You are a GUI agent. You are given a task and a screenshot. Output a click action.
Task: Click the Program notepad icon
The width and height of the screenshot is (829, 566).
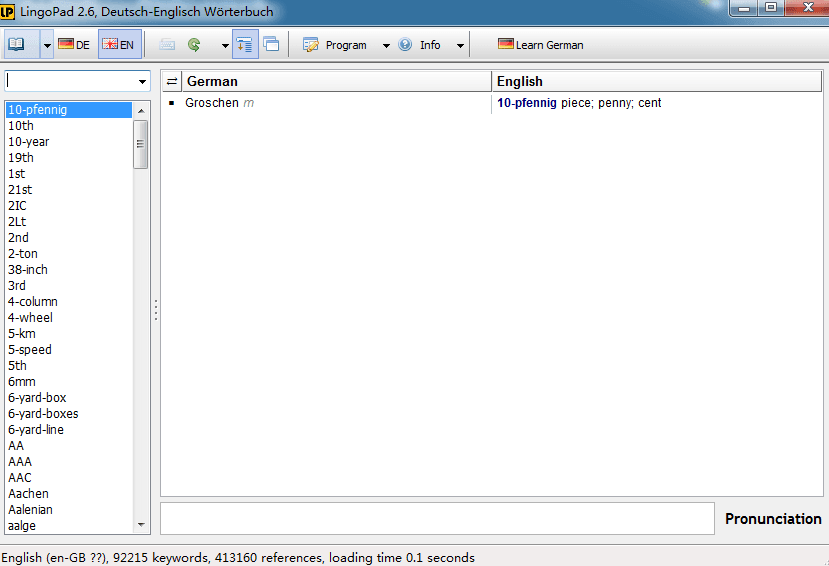click(x=310, y=45)
